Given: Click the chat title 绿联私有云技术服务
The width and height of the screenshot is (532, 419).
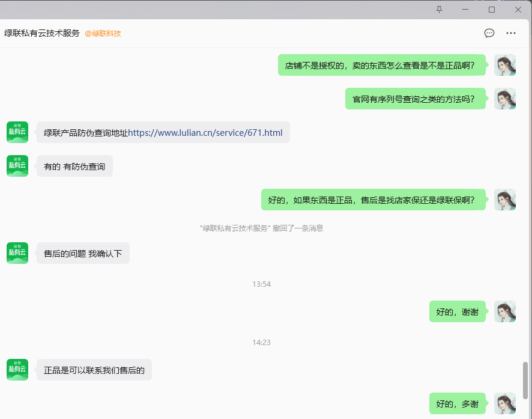Looking at the screenshot, I should [x=42, y=33].
